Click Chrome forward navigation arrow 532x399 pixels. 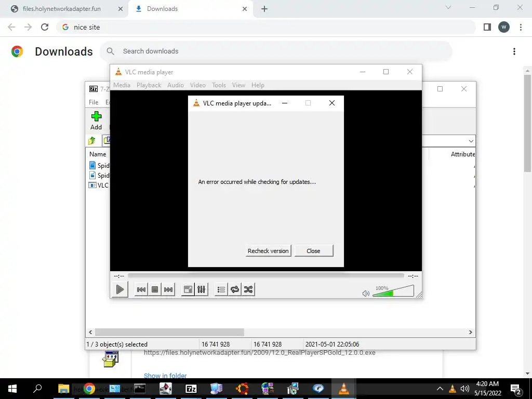[28, 27]
